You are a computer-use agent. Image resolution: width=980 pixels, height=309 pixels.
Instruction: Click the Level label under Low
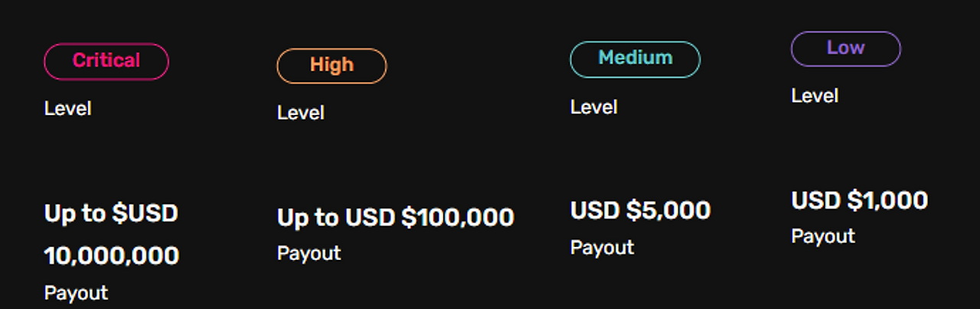[x=815, y=96]
